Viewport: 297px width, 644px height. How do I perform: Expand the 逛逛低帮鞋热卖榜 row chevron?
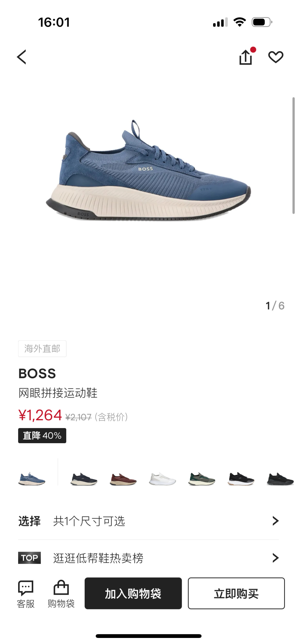[x=275, y=558]
